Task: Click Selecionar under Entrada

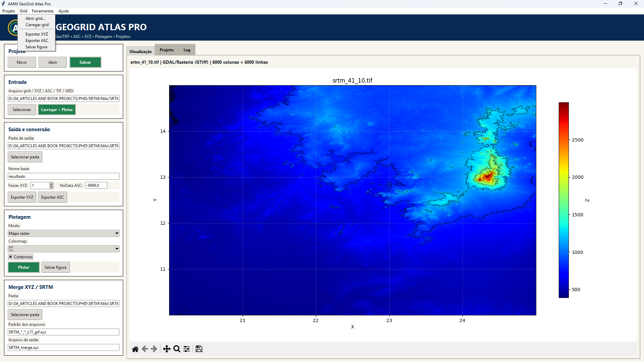Action: (22, 110)
